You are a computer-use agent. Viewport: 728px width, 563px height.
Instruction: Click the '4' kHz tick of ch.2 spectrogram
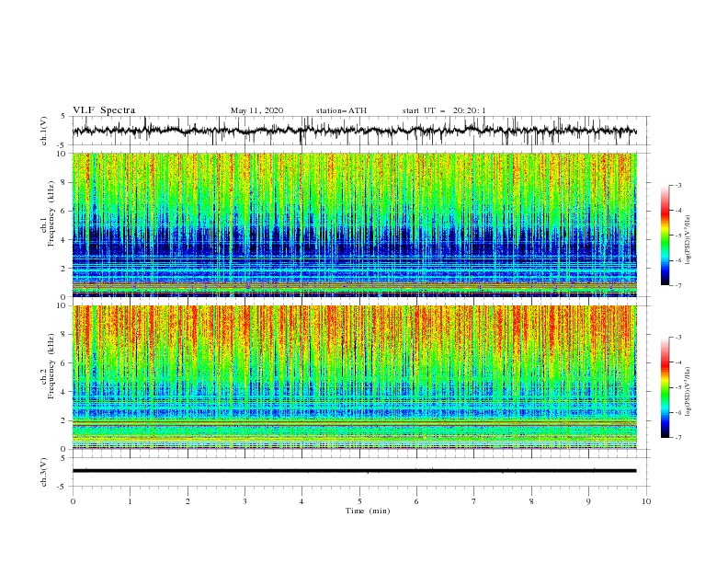click(63, 392)
